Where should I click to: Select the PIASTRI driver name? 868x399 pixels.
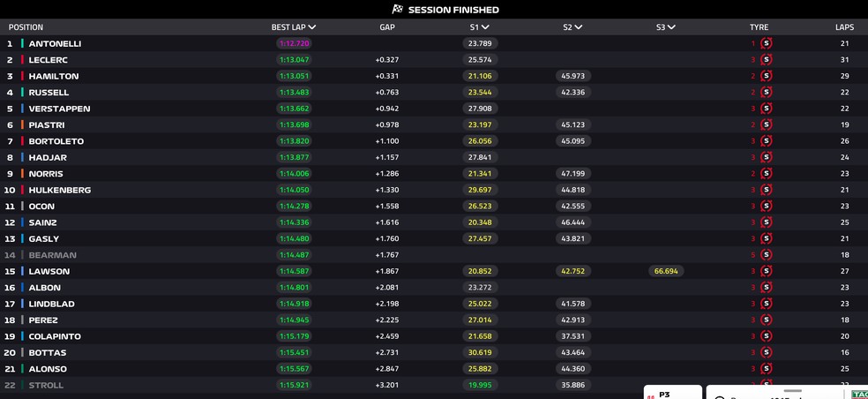pos(47,124)
